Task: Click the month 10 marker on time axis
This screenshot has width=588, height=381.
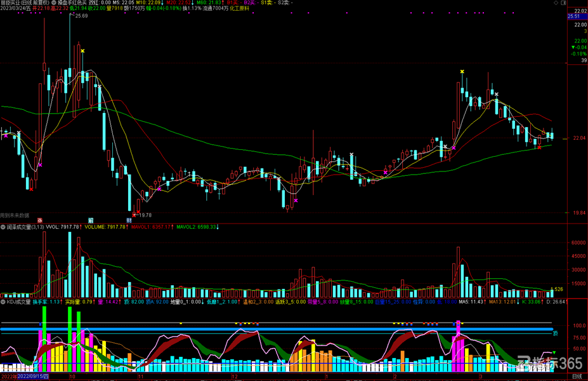Action: click(x=72, y=376)
